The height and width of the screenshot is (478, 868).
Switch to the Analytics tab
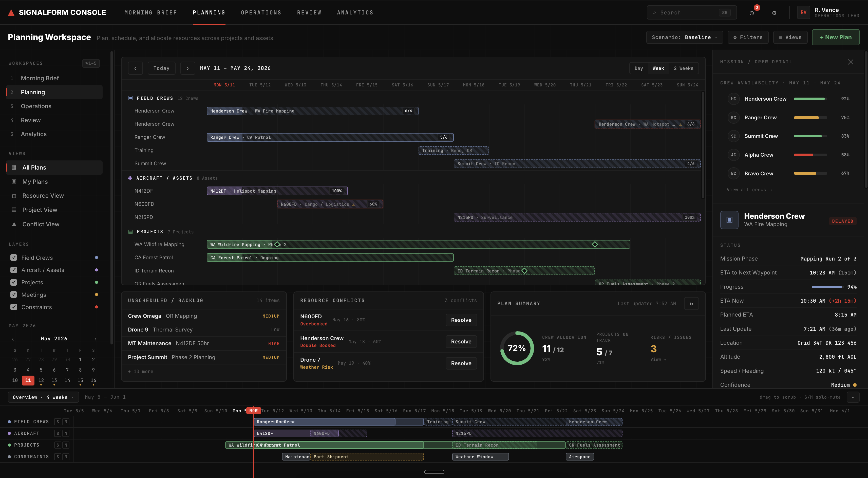[x=355, y=12]
